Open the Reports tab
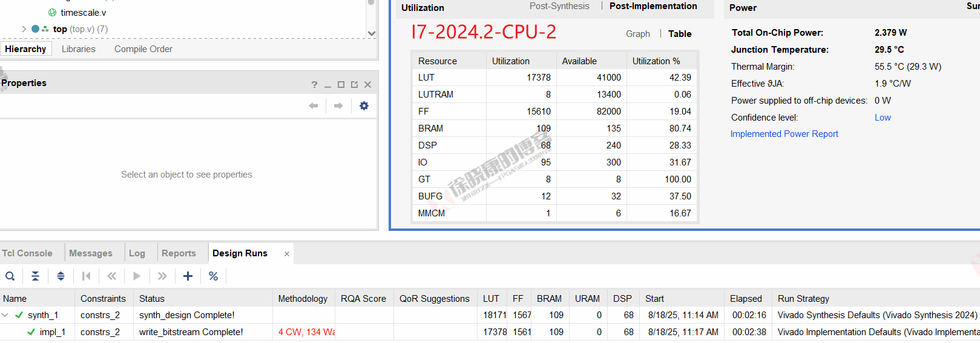 [x=179, y=253]
